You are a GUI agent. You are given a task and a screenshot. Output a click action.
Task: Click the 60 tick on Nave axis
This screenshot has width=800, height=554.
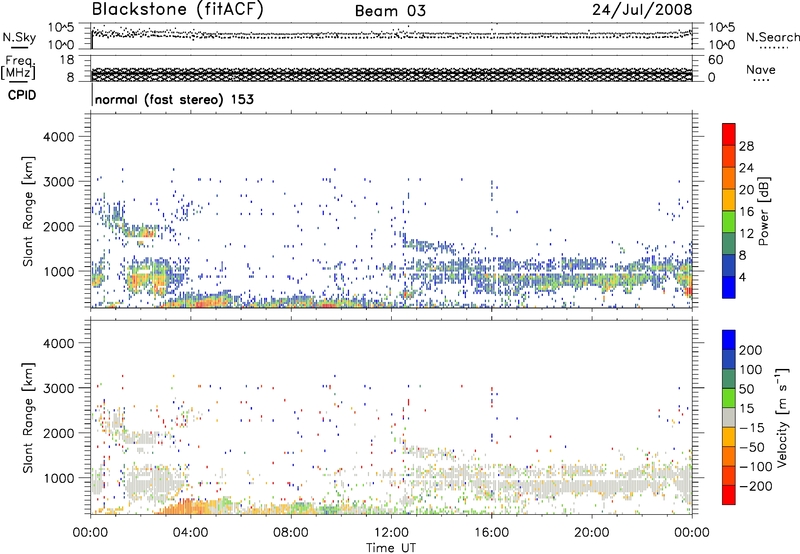click(x=715, y=60)
